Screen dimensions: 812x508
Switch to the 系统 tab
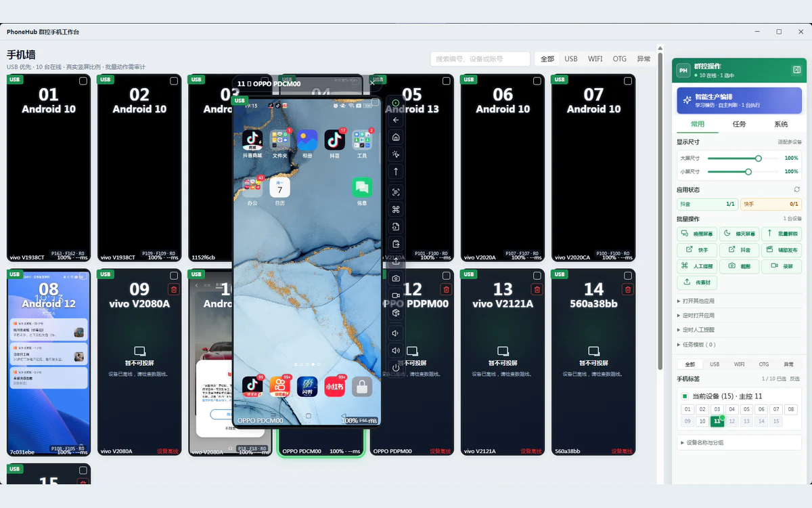pyautogui.click(x=781, y=125)
